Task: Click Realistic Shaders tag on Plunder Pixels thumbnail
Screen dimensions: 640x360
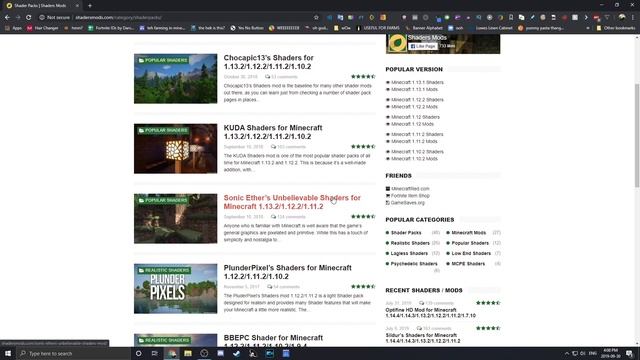Action: click(164, 270)
